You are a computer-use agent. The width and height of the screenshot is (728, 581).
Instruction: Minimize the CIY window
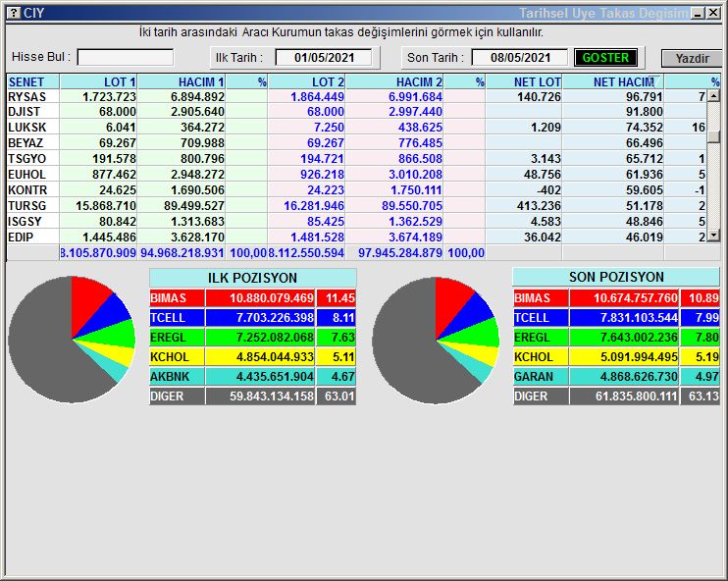coord(698,13)
